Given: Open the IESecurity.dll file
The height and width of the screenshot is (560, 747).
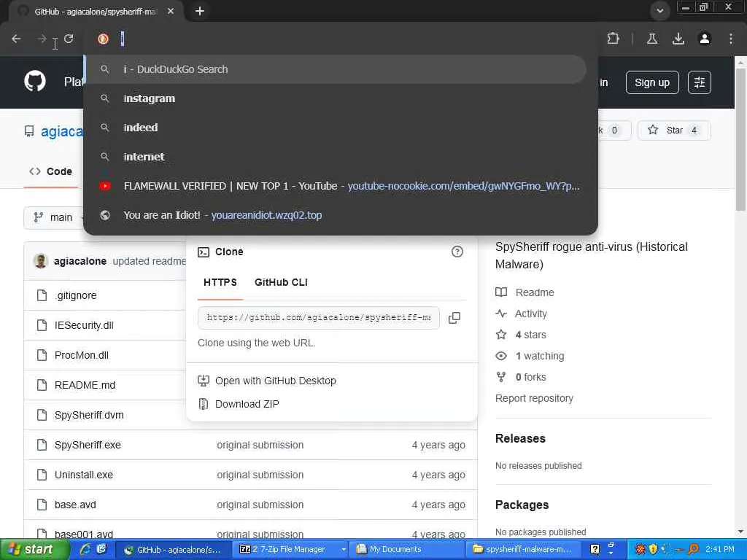Looking at the screenshot, I should [84, 325].
